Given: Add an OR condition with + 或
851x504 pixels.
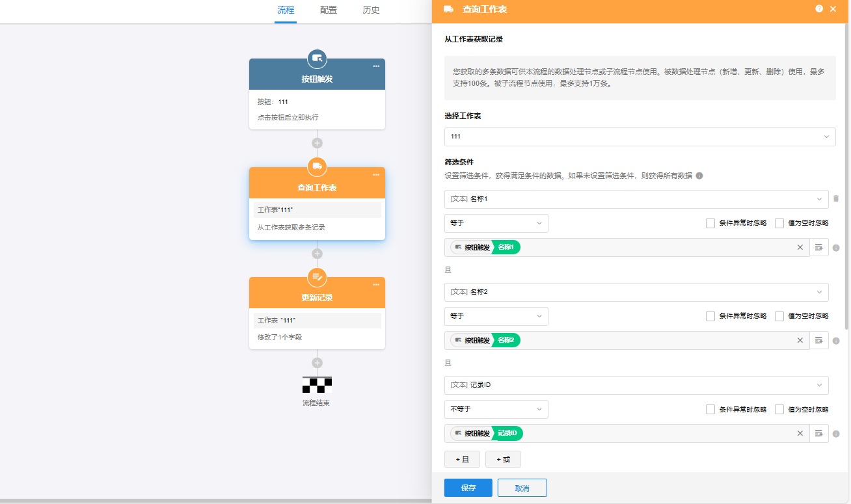Looking at the screenshot, I should tap(503, 459).
